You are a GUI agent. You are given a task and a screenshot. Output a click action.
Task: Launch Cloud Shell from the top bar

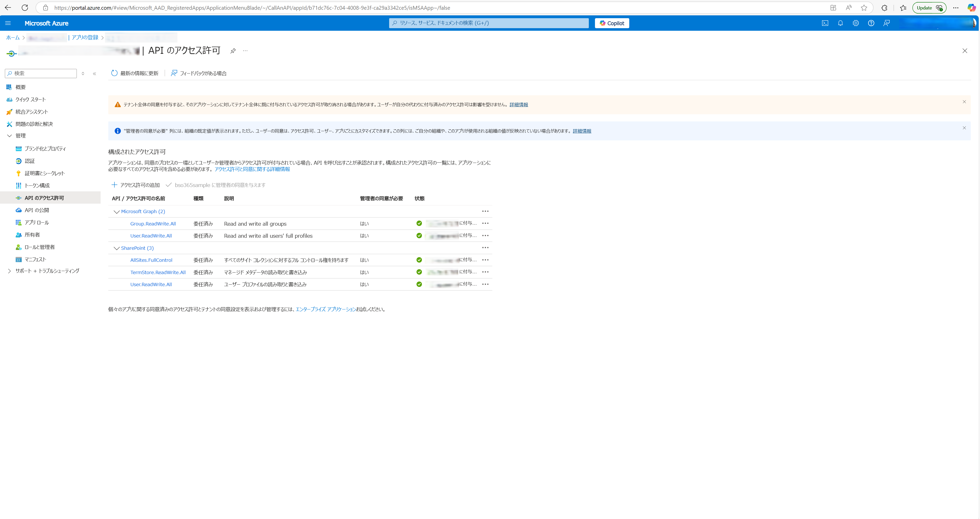[825, 23]
